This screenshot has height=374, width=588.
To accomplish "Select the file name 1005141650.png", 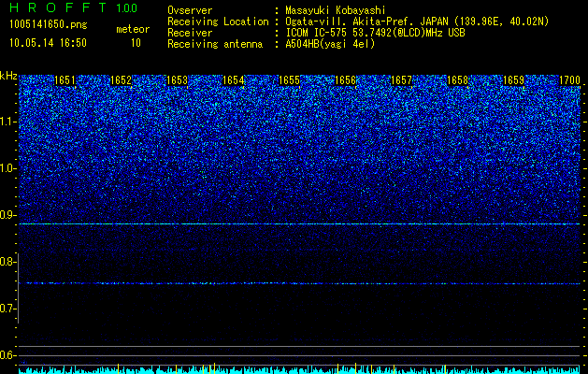I will pyautogui.click(x=49, y=24).
